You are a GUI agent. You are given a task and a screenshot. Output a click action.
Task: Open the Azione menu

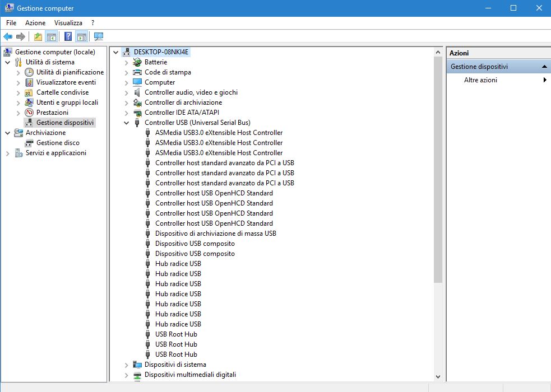[35, 23]
